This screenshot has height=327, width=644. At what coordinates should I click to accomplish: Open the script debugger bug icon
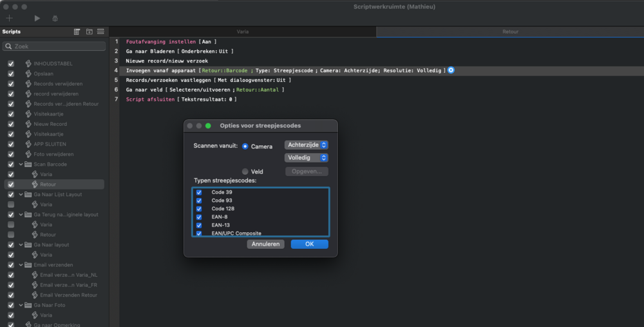point(55,19)
